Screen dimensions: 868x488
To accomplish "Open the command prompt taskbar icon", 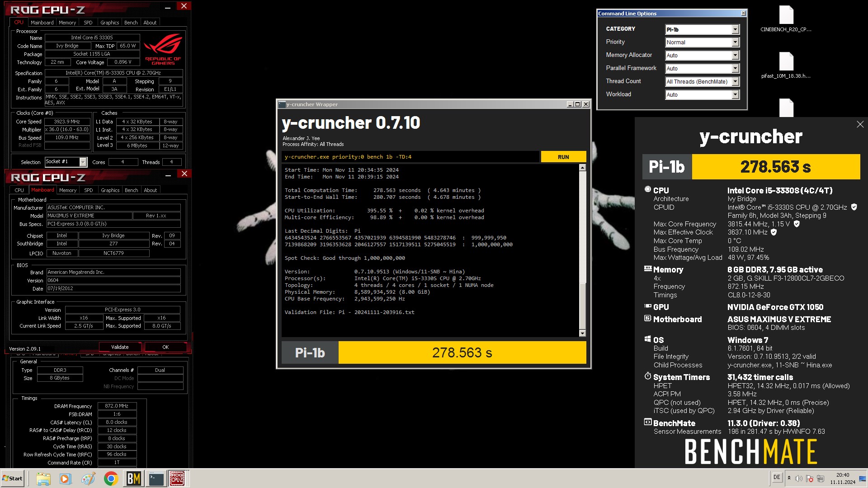I will 156,479.
